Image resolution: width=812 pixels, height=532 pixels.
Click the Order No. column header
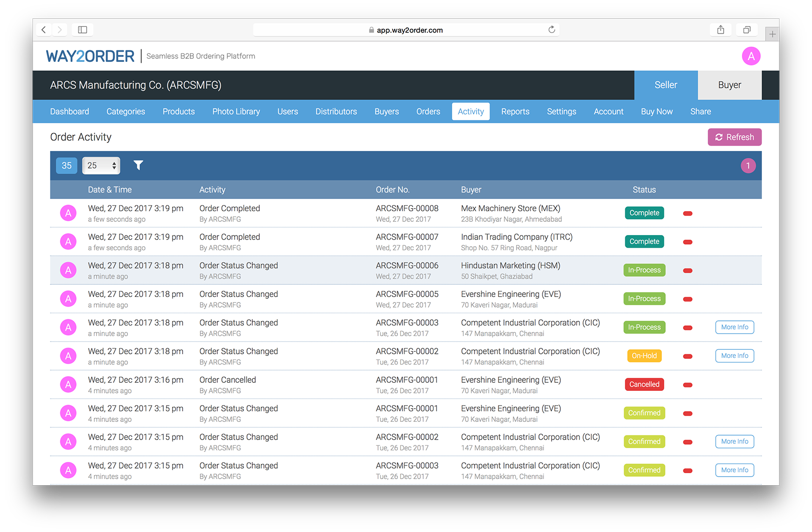[393, 190]
